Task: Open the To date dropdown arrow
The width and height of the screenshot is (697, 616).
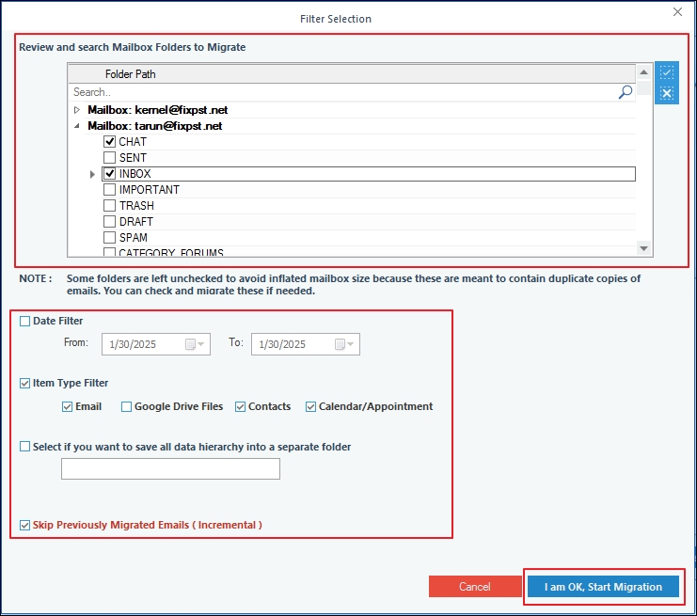Action: pos(350,344)
